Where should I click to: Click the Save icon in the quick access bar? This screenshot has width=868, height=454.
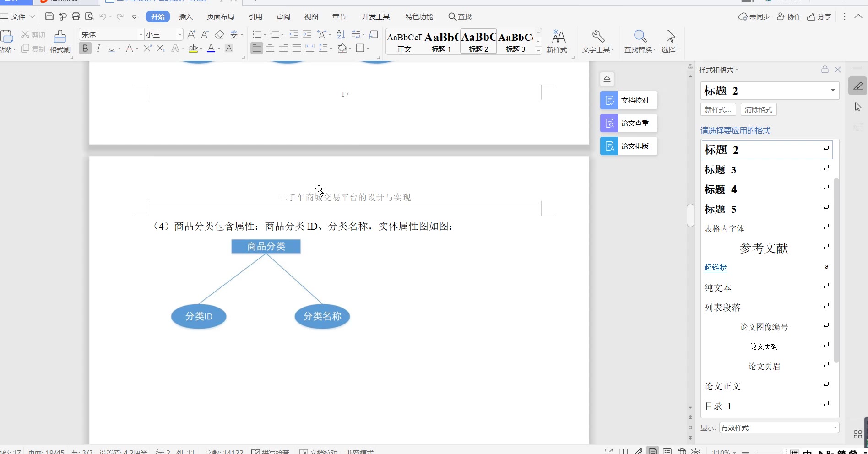click(x=49, y=16)
